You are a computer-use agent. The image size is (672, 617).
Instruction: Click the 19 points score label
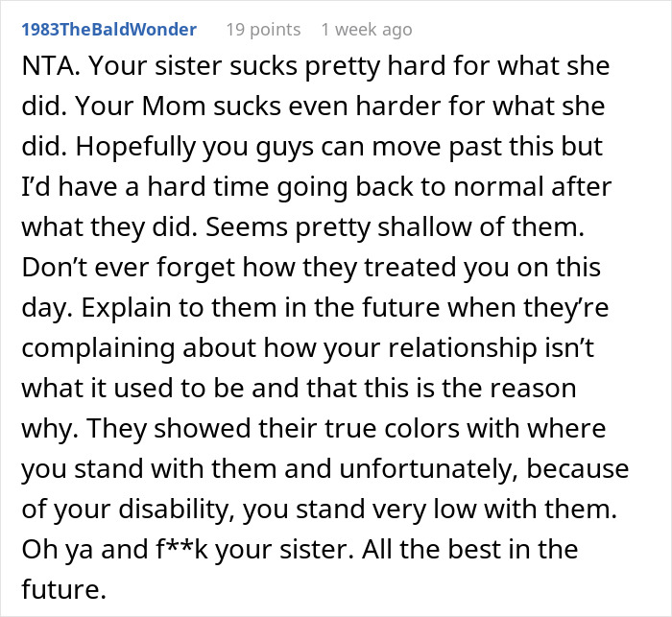point(263,29)
